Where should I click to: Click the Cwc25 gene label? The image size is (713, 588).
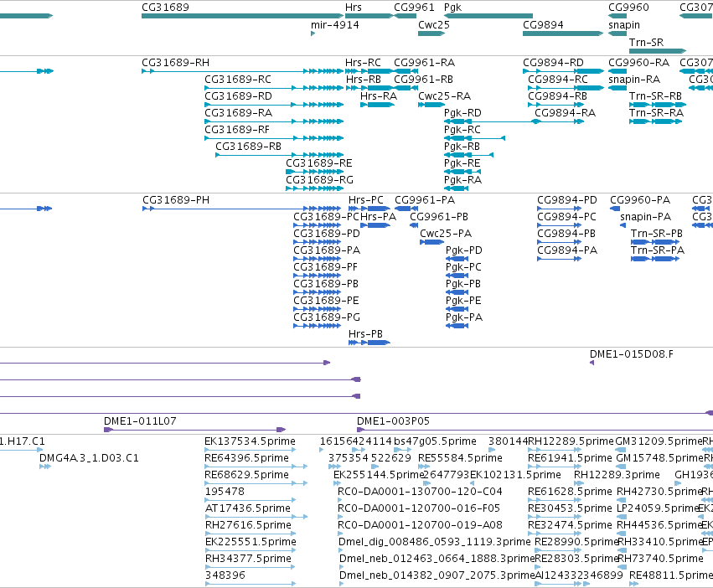[x=434, y=25]
